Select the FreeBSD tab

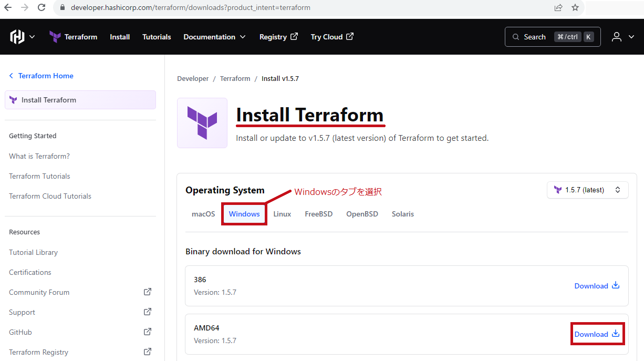(319, 214)
